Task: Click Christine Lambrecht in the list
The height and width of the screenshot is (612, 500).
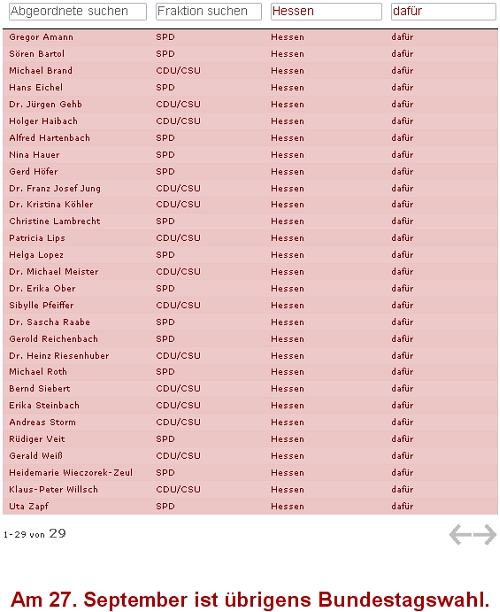Action: pos(55,221)
